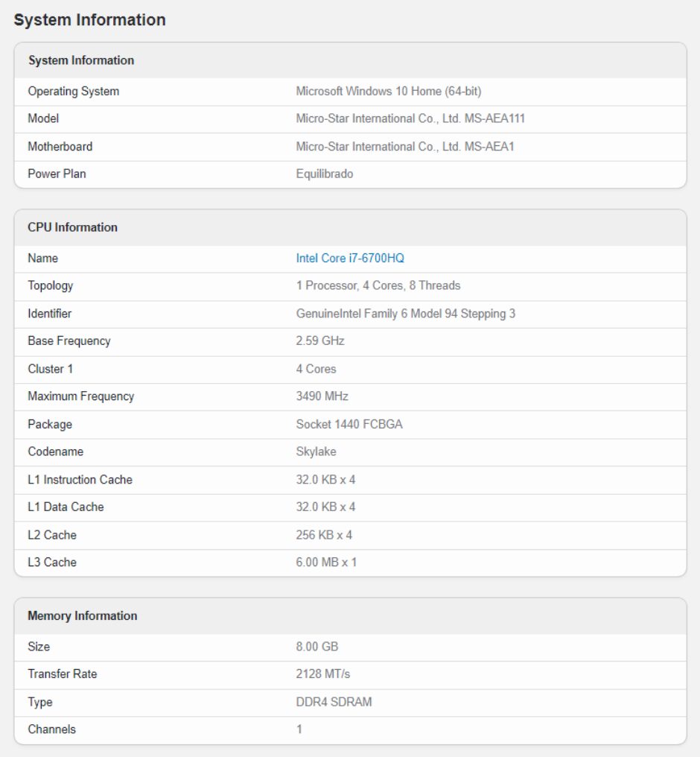The image size is (700, 757).
Task: Click the 'Motherboard' row label
Action: pos(60,147)
